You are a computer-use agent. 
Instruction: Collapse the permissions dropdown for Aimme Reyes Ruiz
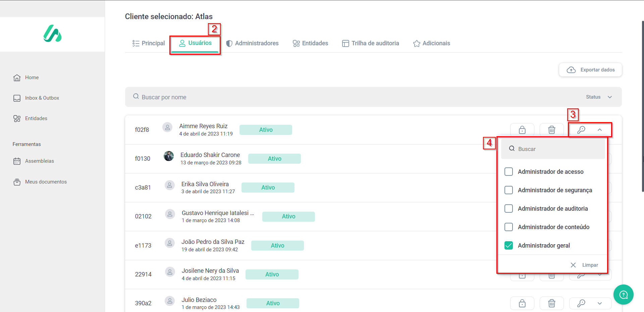coord(599,130)
